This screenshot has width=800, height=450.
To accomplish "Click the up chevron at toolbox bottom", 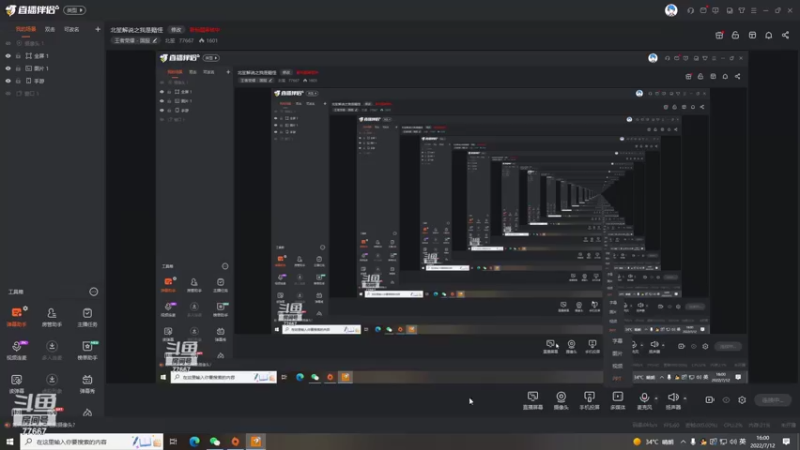I will point(87,412).
